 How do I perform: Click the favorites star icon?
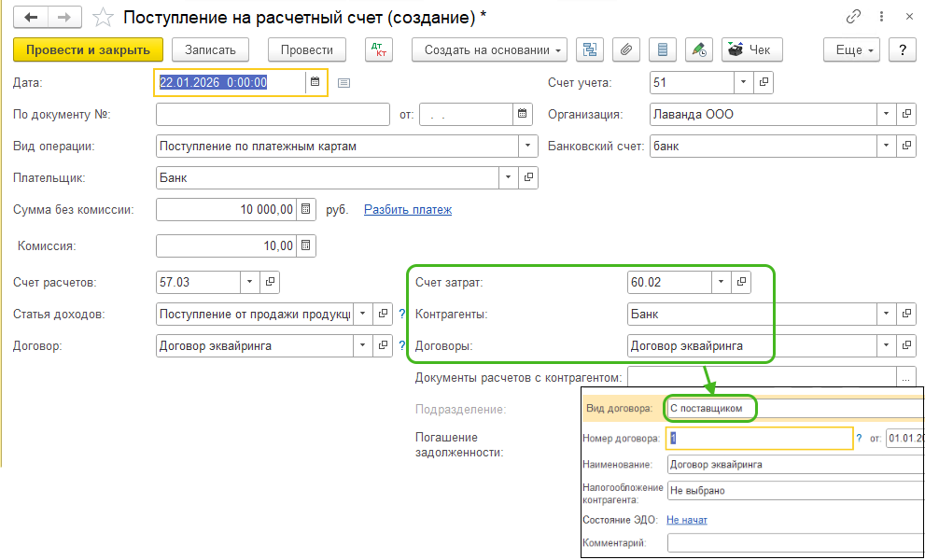104,18
